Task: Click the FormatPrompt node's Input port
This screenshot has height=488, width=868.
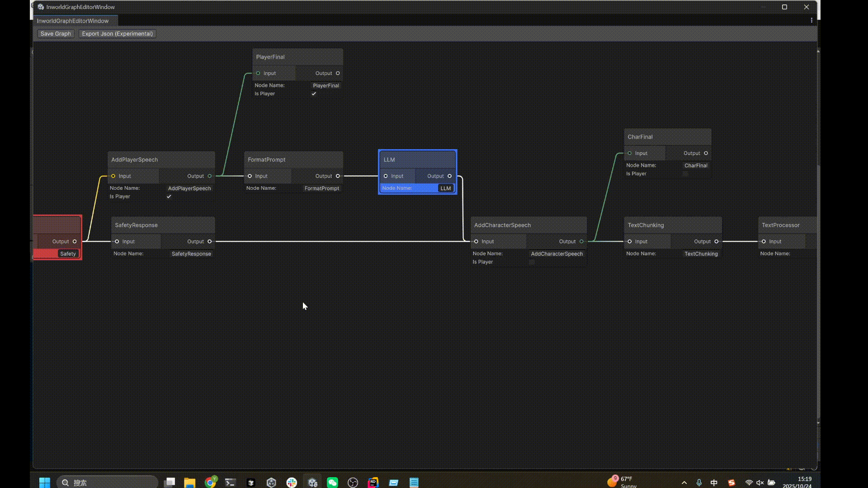Action: (250, 176)
